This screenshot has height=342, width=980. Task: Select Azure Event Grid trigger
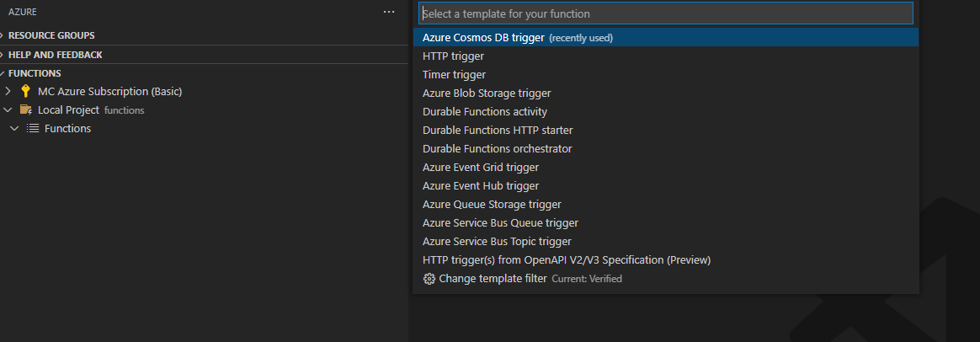point(481,168)
